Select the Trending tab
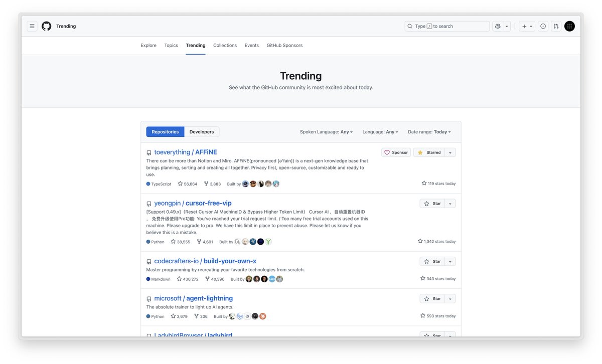 [x=196, y=45]
